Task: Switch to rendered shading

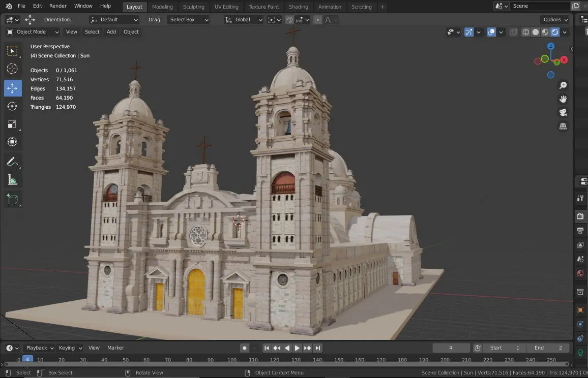Action: [555, 32]
